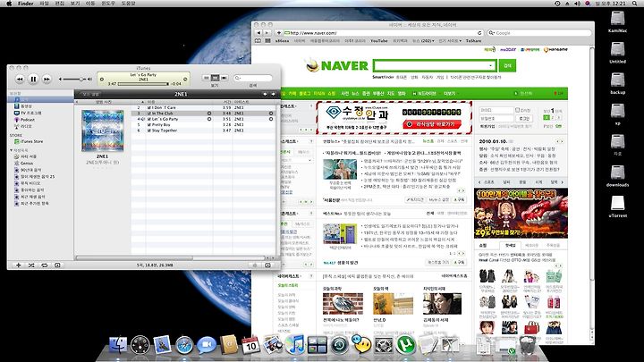Show artwork viewer button in iTunes
The image size is (644, 362).
coord(57,265)
